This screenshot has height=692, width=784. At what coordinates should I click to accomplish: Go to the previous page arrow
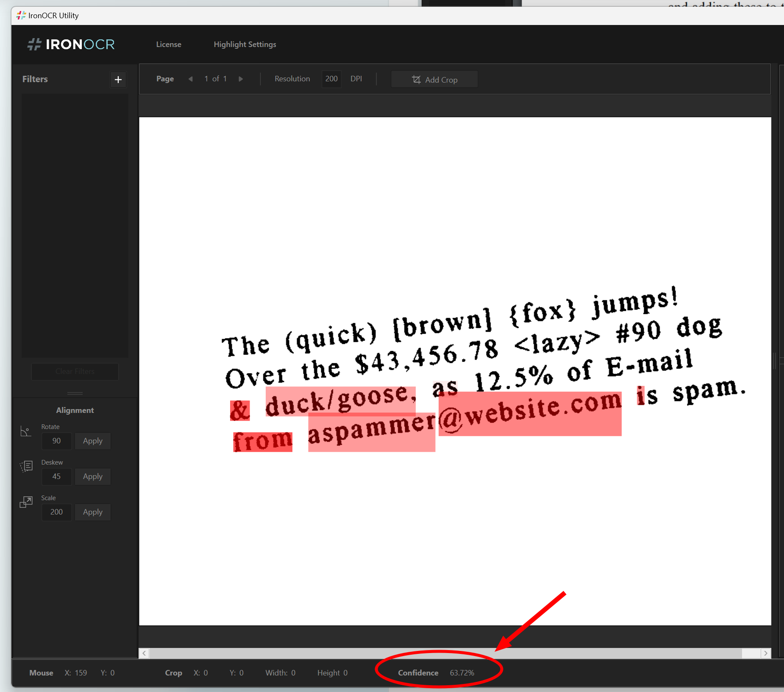click(191, 79)
